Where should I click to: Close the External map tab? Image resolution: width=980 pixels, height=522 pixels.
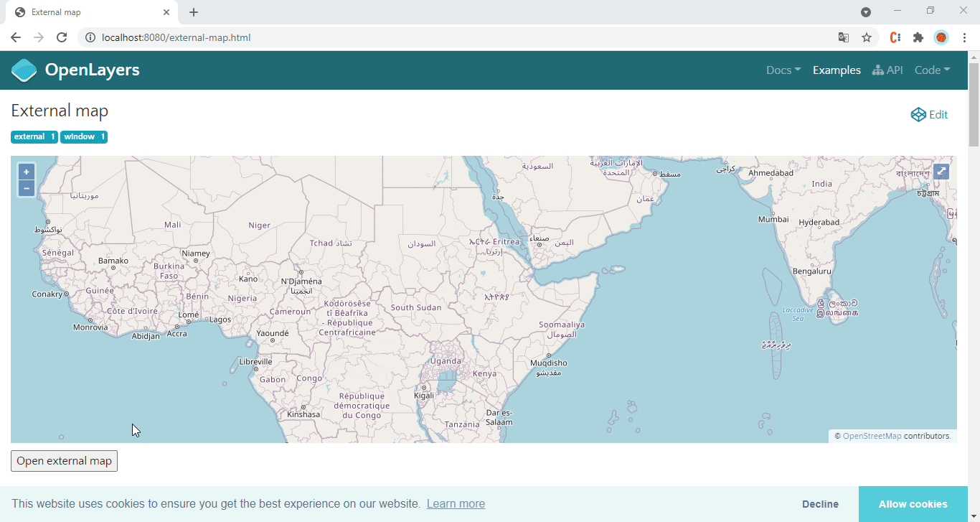coord(166,12)
